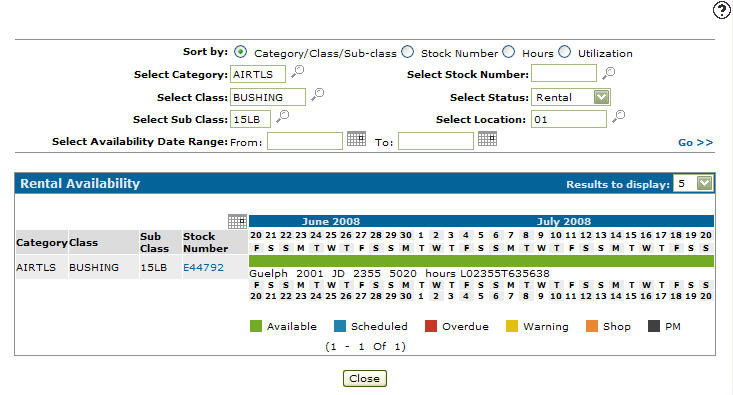Click the Stock Number magnifier lookup icon
733x395 pixels.
[x=608, y=73]
